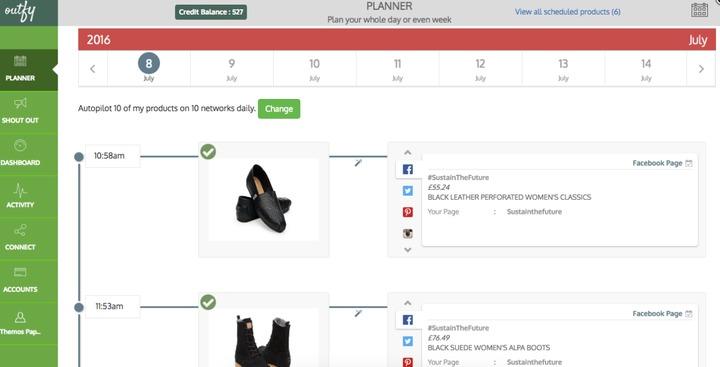Go to the previous week with the left arrow

[93, 69]
